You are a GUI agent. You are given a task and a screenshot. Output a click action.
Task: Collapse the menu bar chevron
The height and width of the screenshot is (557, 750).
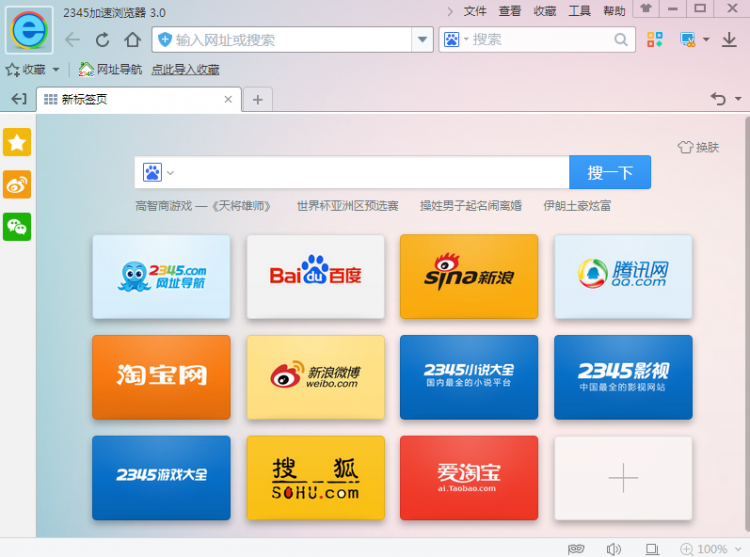coord(450,11)
